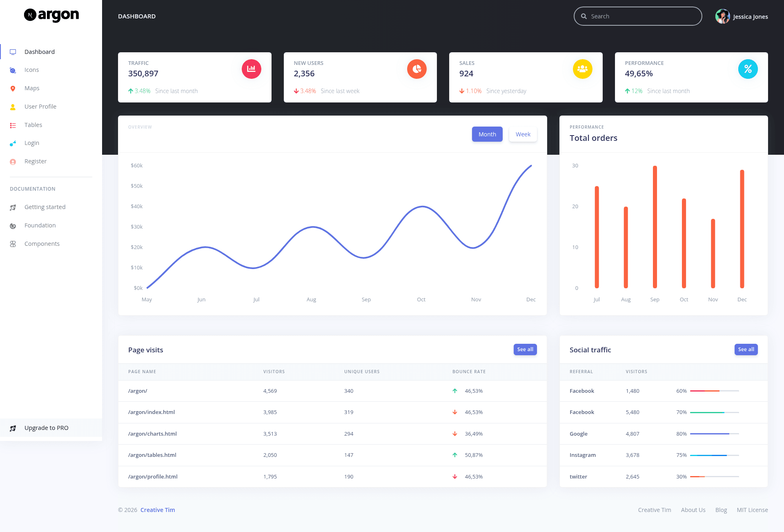Click the Dec bar in Total orders
784x532 pixels.
point(742,229)
